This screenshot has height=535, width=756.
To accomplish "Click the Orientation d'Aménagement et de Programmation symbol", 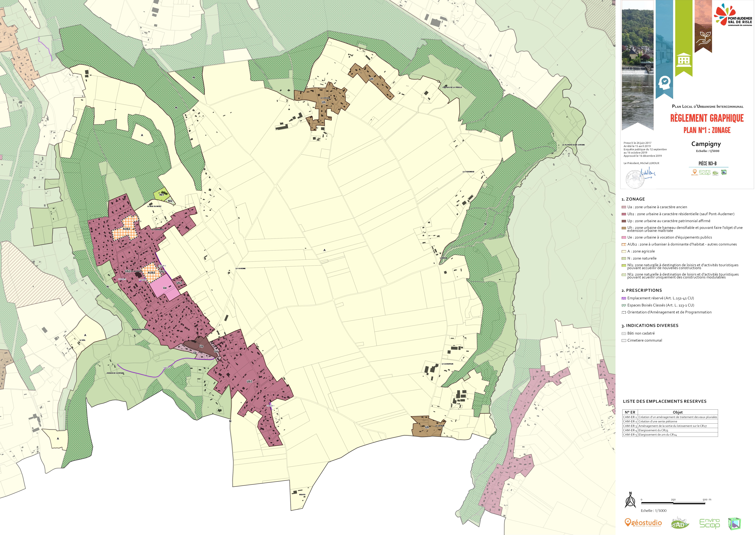I will [x=624, y=312].
